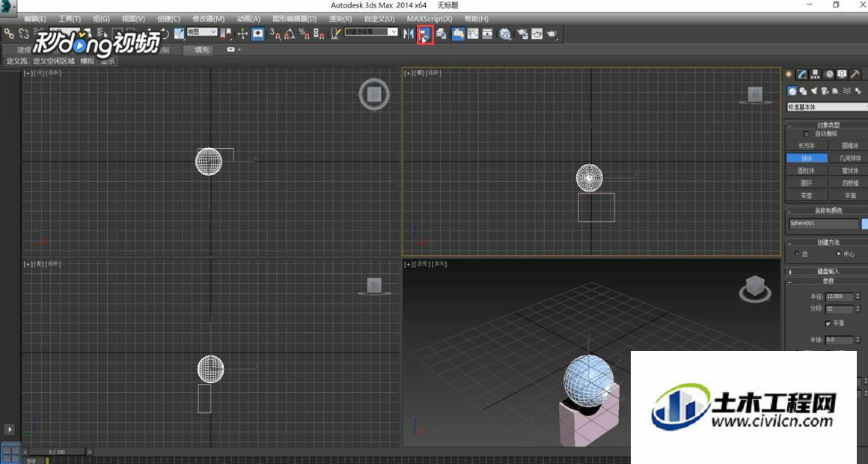Image resolution: width=868 pixels, height=464 pixels.
Task: Select the Space Warps category icon
Action: (847, 91)
